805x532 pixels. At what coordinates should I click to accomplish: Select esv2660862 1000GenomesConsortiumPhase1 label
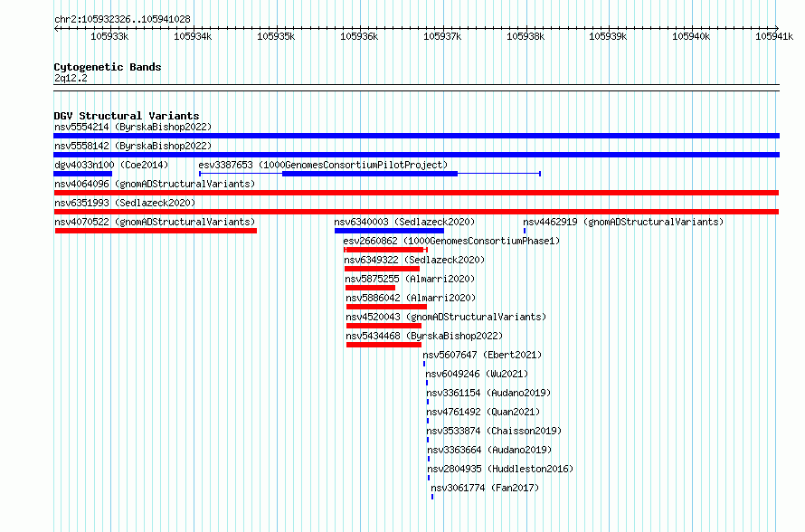(451, 241)
